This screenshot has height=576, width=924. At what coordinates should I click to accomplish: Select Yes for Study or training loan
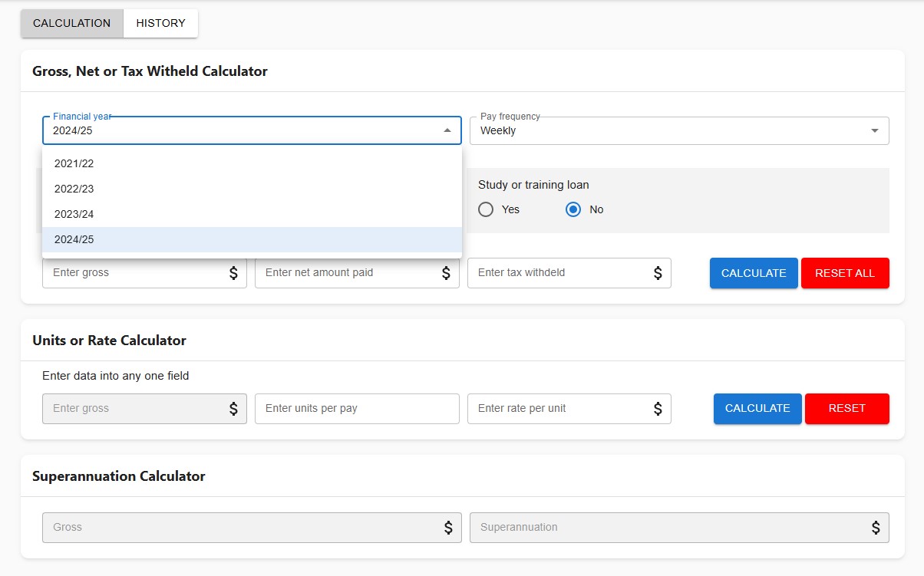pyautogui.click(x=485, y=209)
